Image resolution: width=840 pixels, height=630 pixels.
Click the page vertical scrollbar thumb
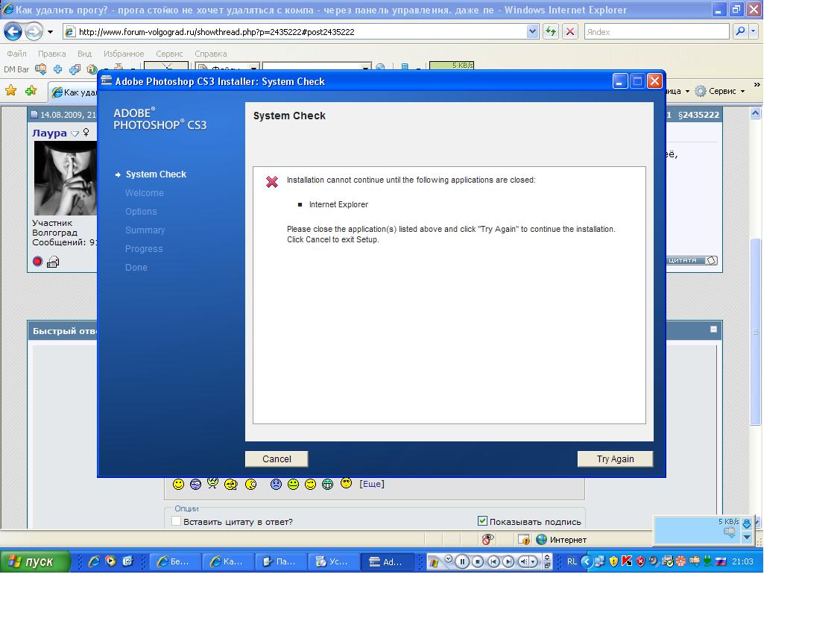pos(755,332)
